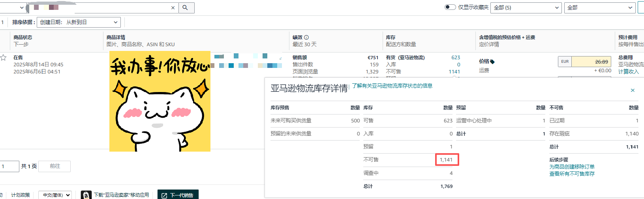Click 下载"亚马逊卖家"移动应用 link
This screenshot has height=199, width=644.
coord(122,195)
